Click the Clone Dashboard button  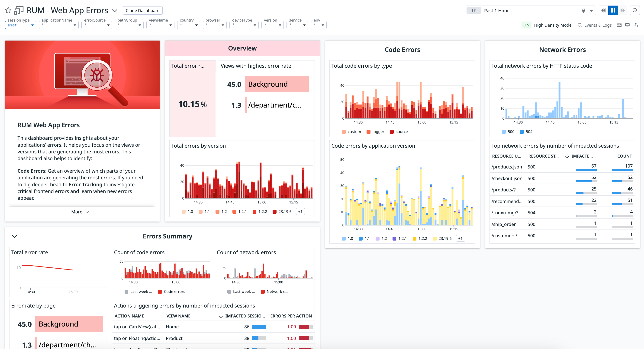click(x=142, y=10)
